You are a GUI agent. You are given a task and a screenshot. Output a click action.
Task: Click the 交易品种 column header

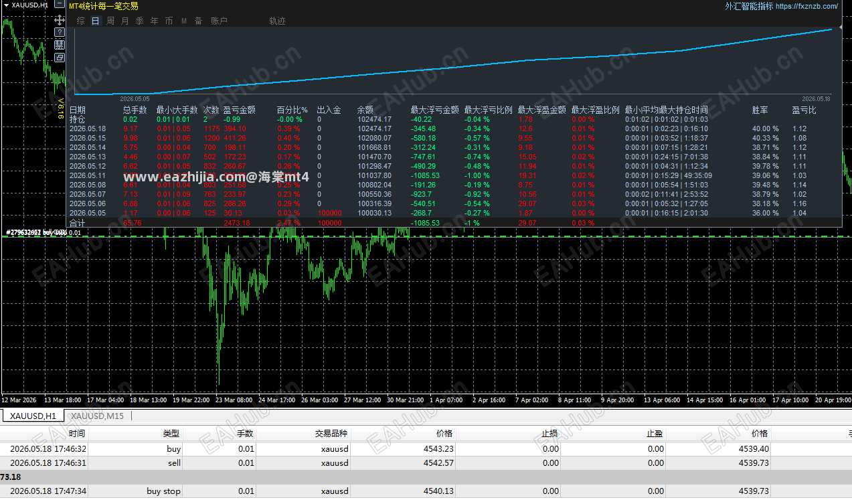coord(331,434)
